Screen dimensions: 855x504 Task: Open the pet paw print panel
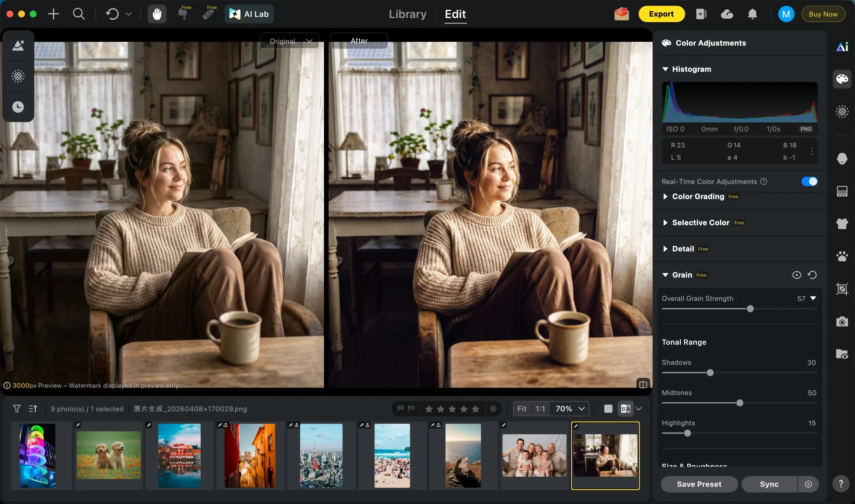pos(842,256)
